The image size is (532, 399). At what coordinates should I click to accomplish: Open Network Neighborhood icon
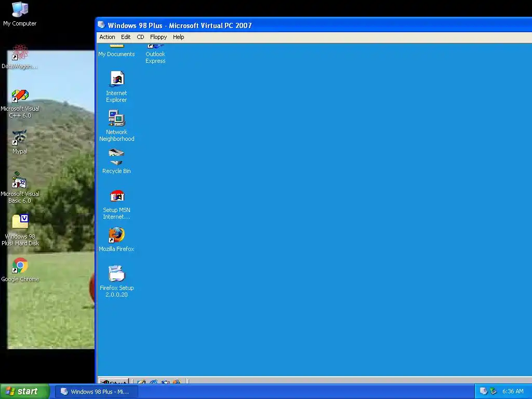pos(116,126)
